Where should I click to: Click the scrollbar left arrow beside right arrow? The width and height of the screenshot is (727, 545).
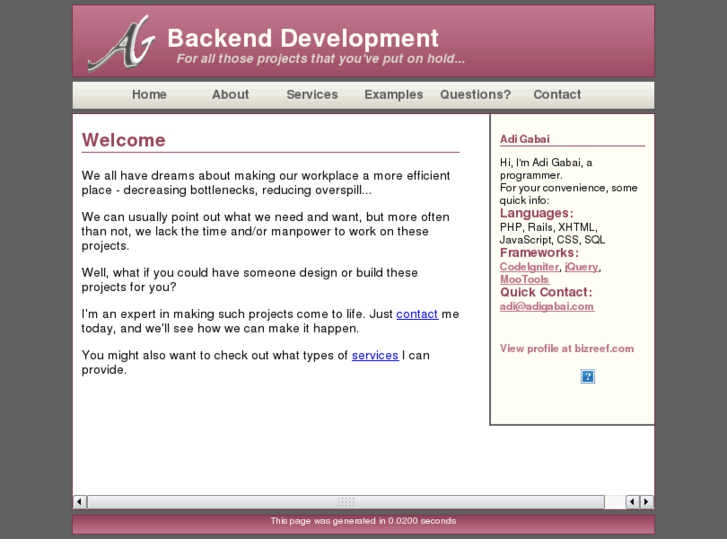(632, 502)
